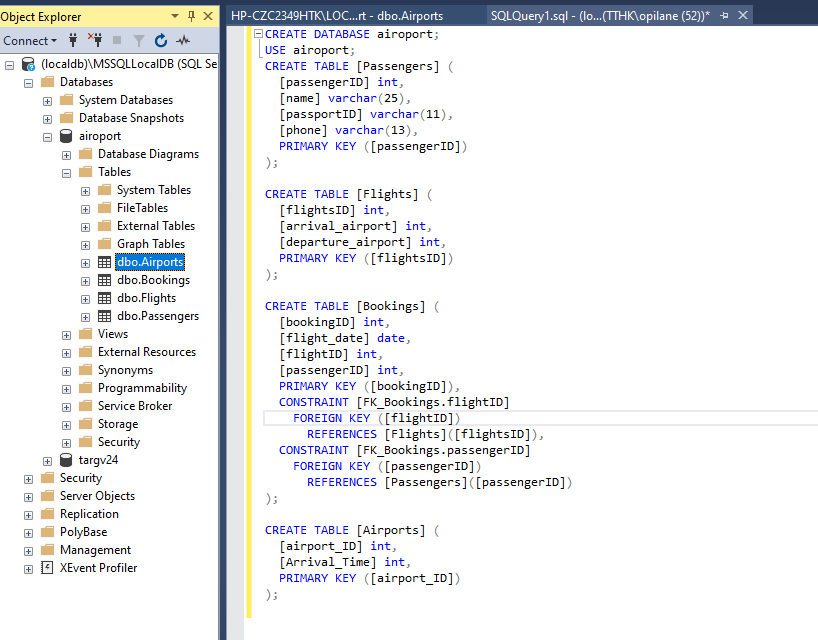Click the Programmability folder icon

86,388
